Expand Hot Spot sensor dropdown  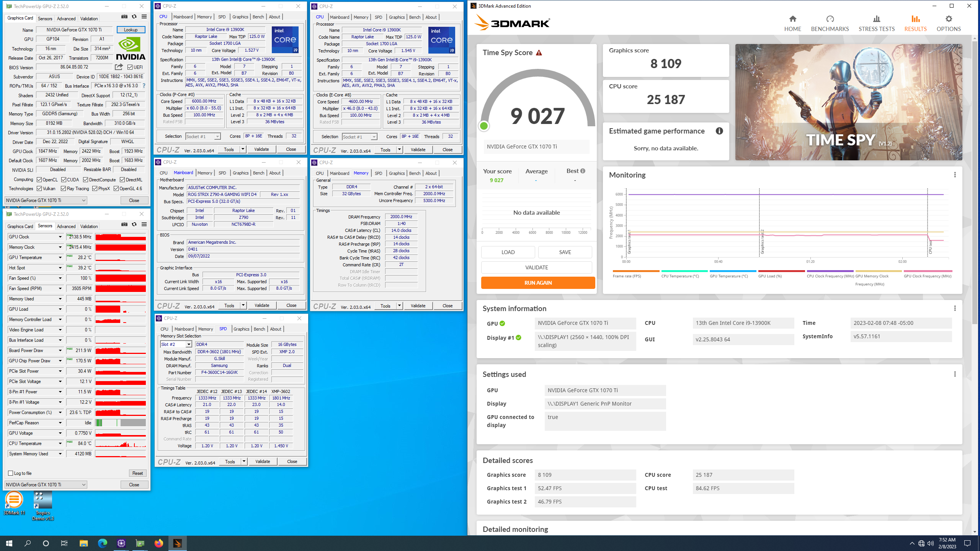tap(60, 268)
